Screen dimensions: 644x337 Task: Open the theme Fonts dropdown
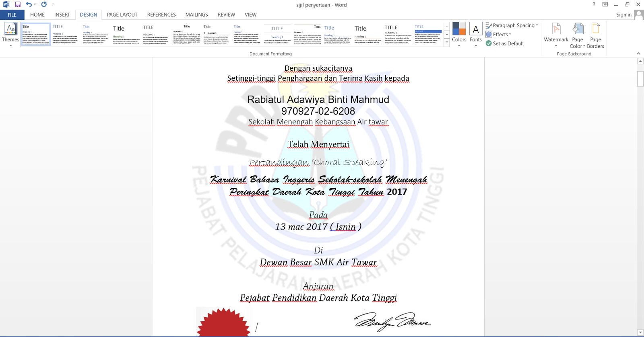point(476,35)
